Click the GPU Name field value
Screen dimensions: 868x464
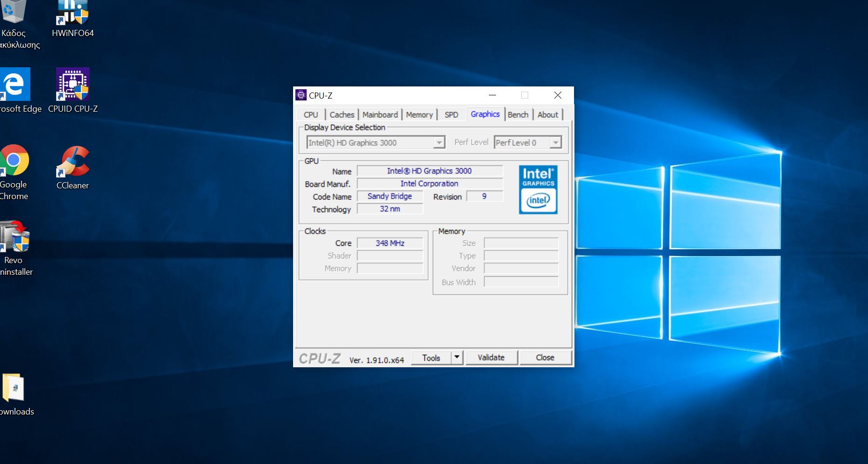click(x=430, y=171)
